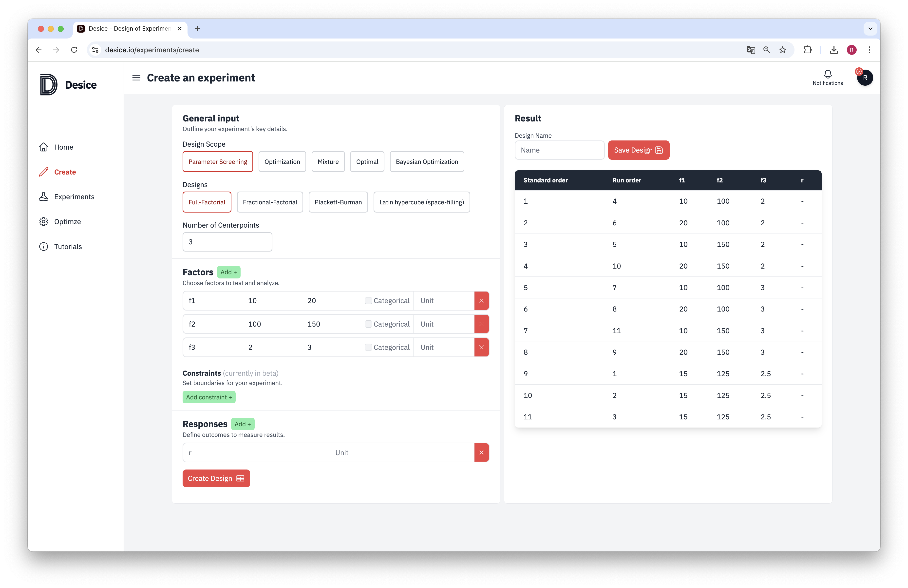The width and height of the screenshot is (908, 588).
Task: Click the Notifications bell icon
Action: pyautogui.click(x=827, y=74)
